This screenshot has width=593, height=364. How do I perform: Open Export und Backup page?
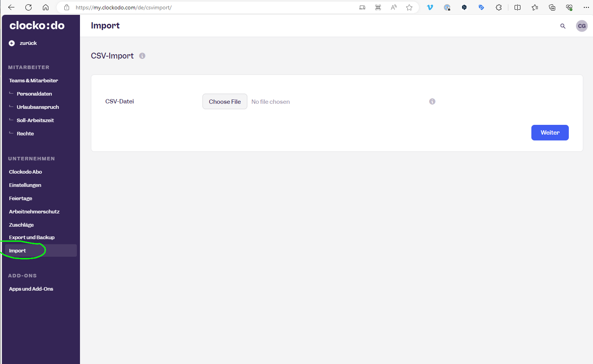pyautogui.click(x=32, y=237)
